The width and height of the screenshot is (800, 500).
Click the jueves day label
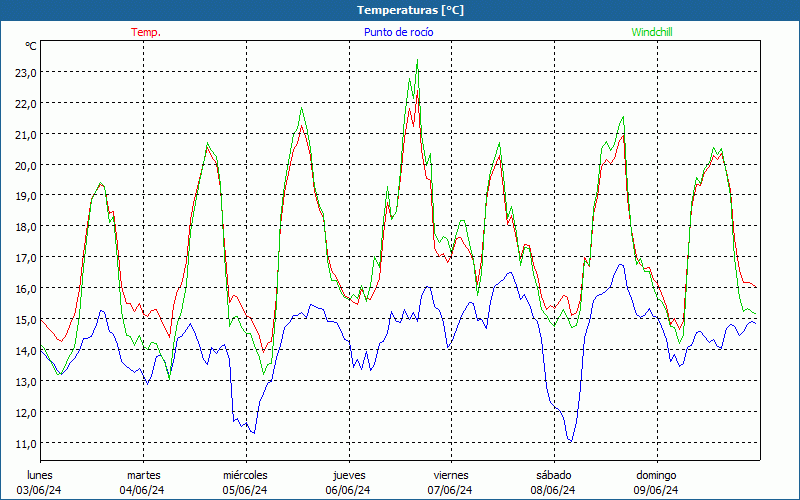349,475
